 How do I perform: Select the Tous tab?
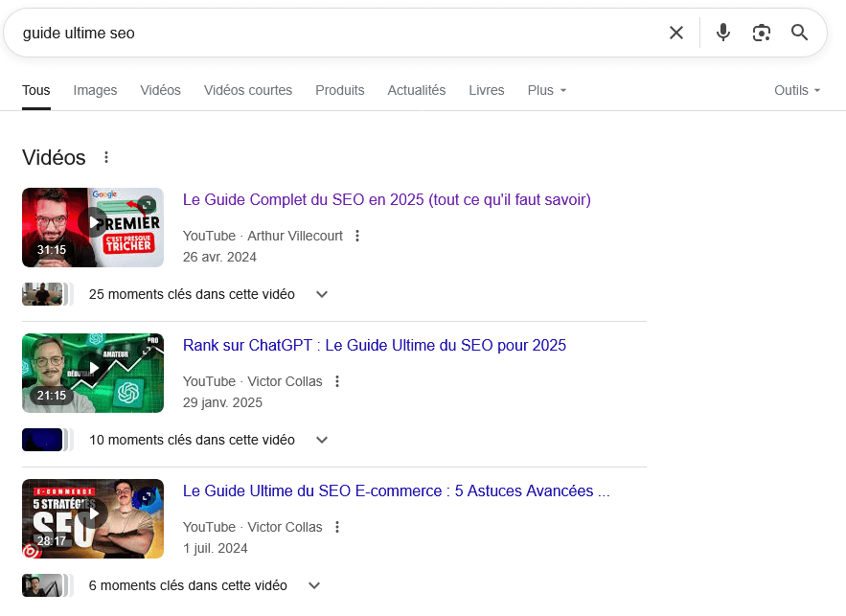(x=36, y=90)
